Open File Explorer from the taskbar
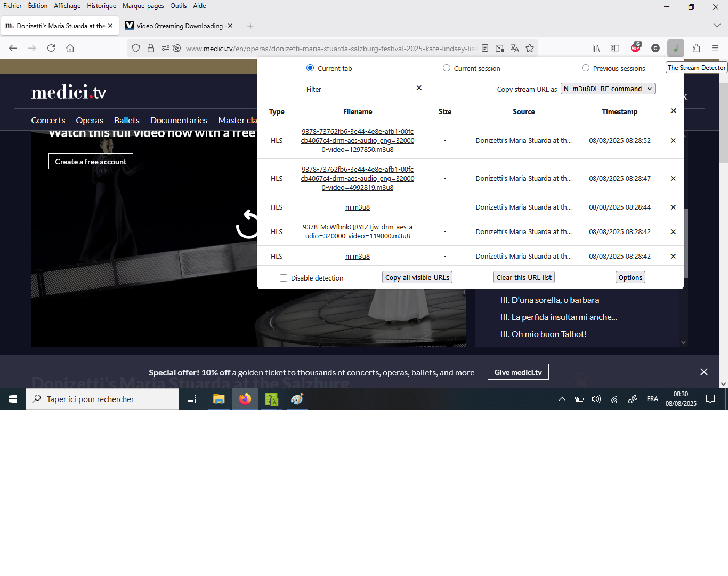 [219, 399]
